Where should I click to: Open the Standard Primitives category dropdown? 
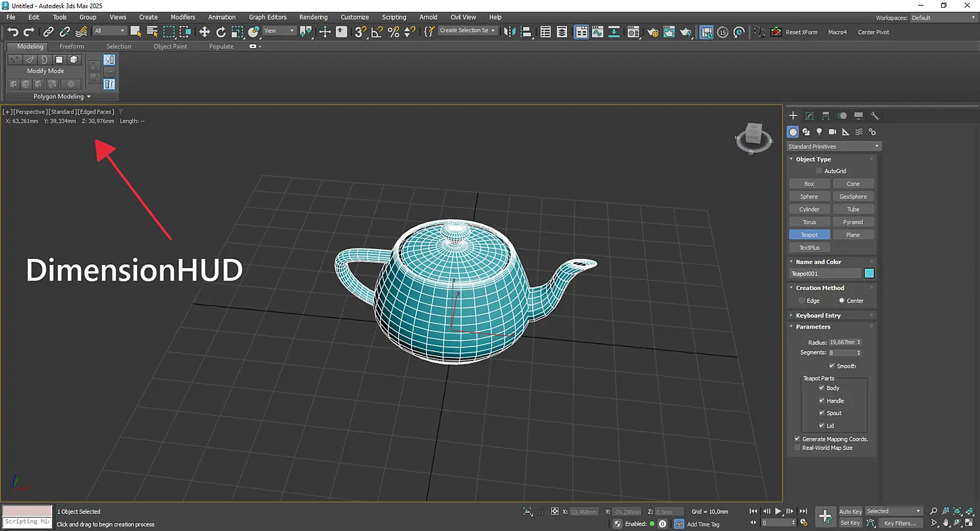(x=834, y=146)
